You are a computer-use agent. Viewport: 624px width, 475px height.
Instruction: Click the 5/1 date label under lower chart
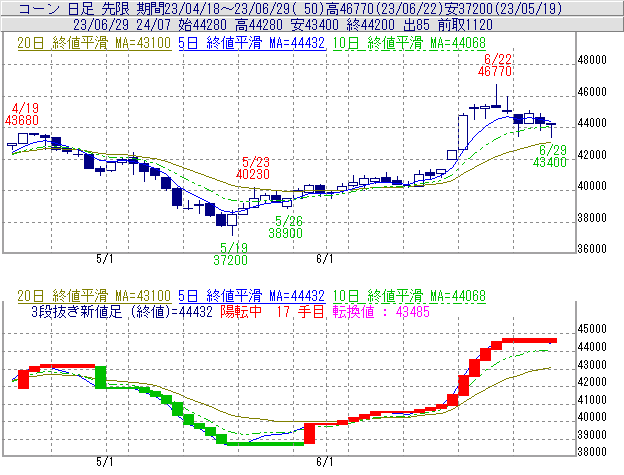pos(105,462)
